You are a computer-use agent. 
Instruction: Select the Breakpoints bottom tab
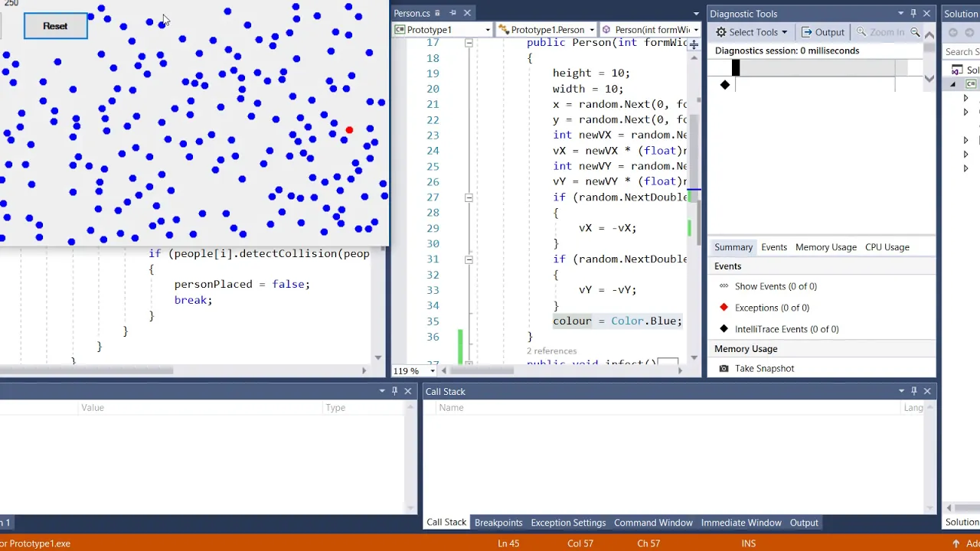click(498, 523)
